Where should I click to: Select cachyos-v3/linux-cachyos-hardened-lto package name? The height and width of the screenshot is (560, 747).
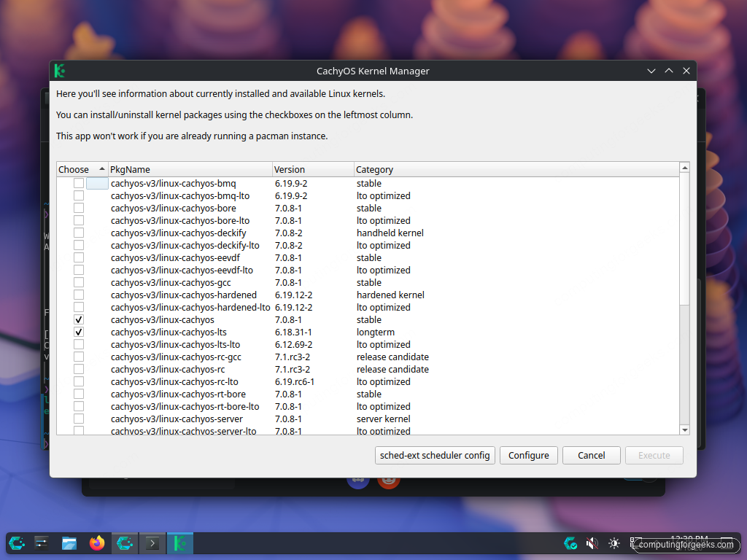[x=190, y=307]
